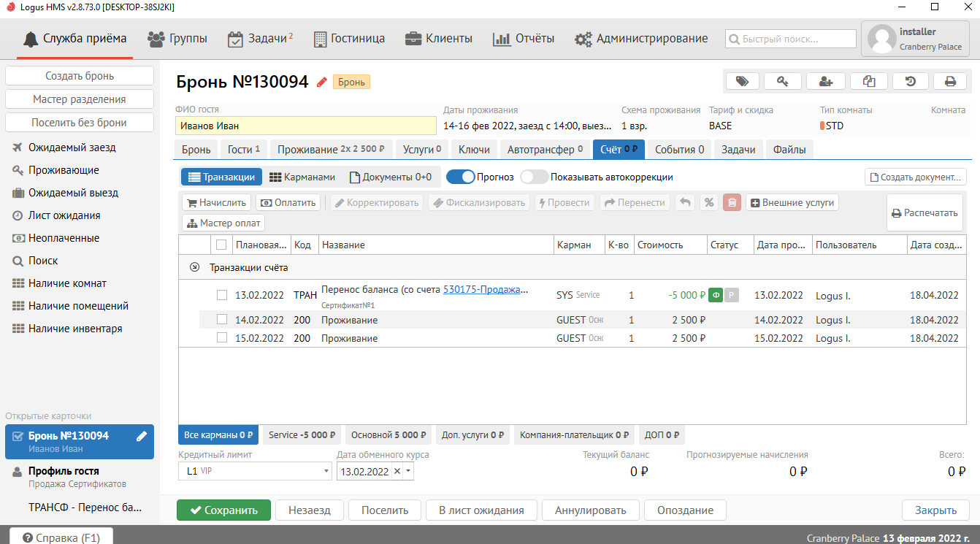The width and height of the screenshot is (980, 544).
Task: Collapse the Транзакции счёта group
Action: tap(194, 267)
